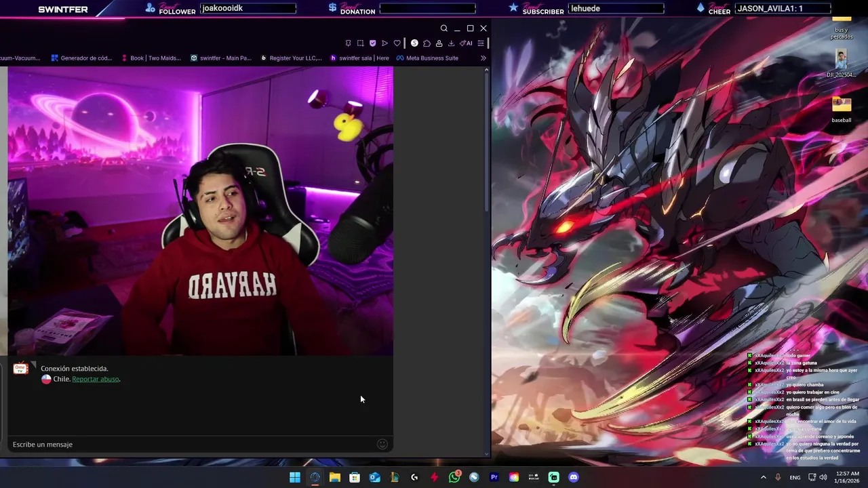Launch Adobe Premiere Pro from taskbar
868x488 pixels.
point(494,477)
